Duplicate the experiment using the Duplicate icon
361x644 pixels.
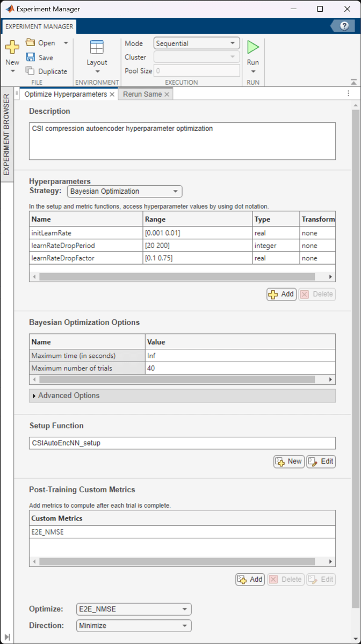pyautogui.click(x=31, y=71)
